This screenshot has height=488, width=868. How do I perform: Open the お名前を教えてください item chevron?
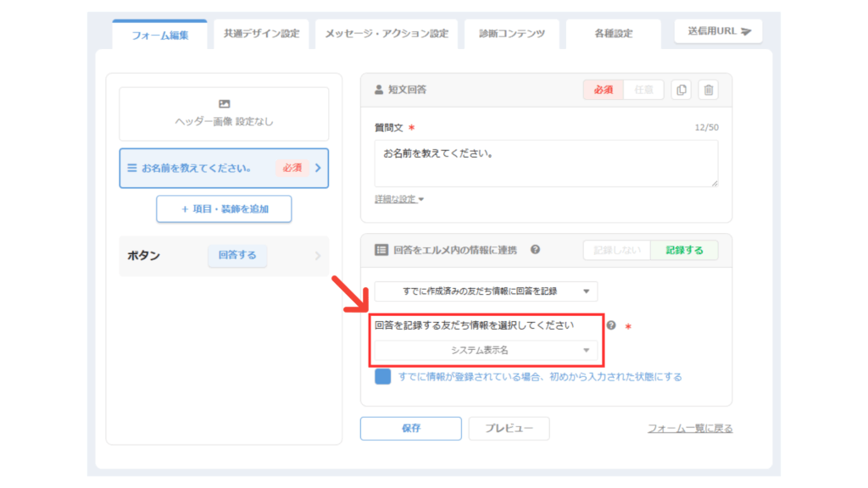click(318, 168)
